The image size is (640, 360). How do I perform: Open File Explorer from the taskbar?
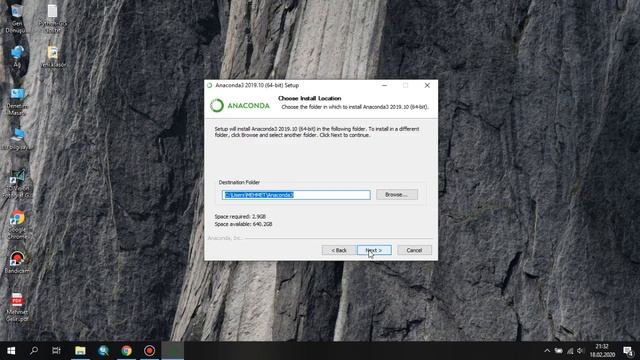80,351
